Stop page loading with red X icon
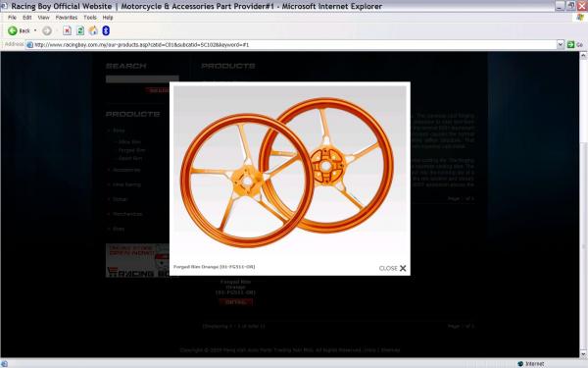 coord(67,30)
